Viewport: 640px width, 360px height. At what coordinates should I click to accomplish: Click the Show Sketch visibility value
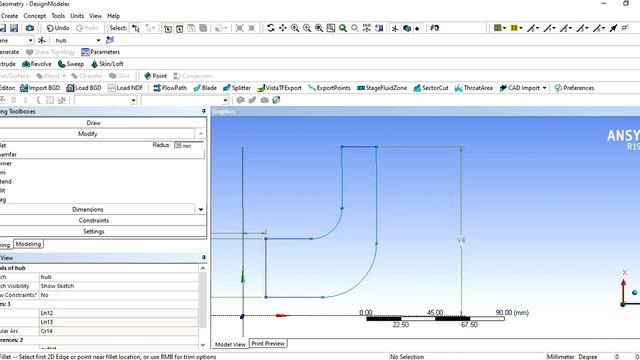click(118, 286)
